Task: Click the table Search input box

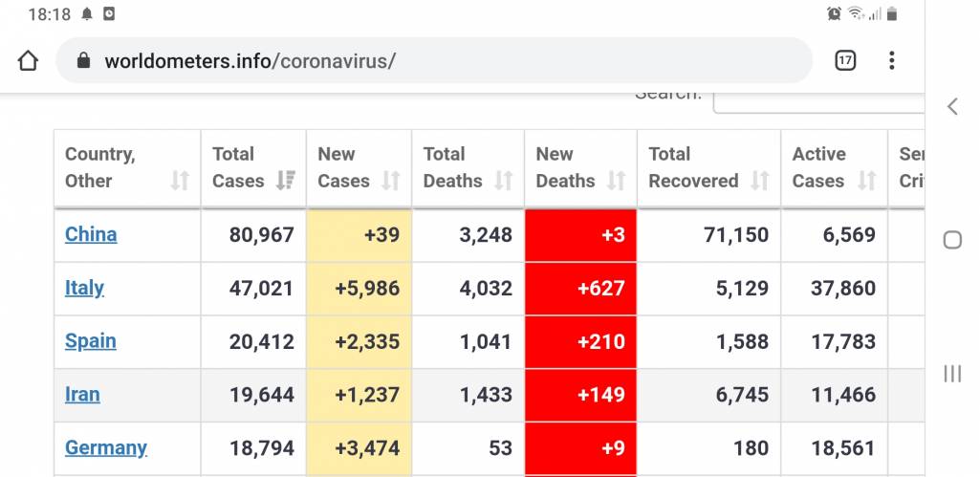Action: 818,98
